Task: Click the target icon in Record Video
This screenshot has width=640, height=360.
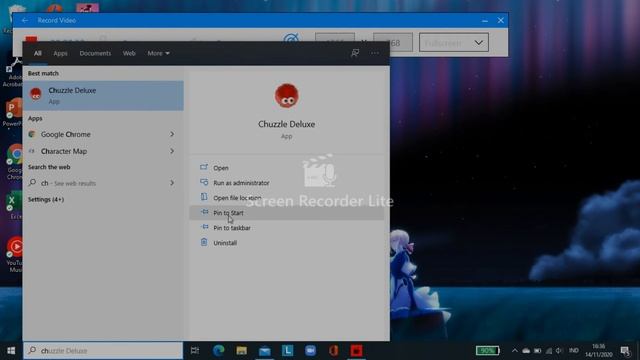Action: pos(291,40)
